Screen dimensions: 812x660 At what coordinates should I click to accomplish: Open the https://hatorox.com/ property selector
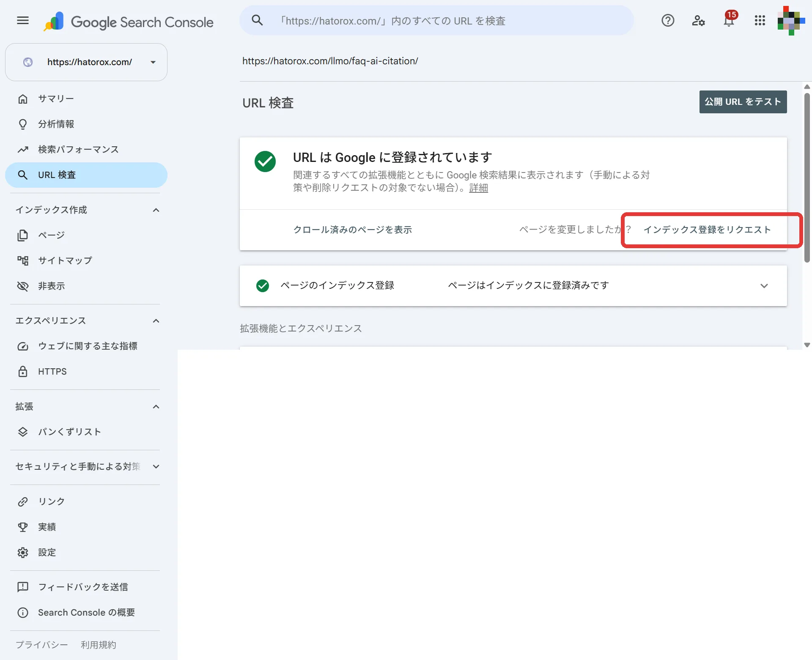(x=86, y=62)
